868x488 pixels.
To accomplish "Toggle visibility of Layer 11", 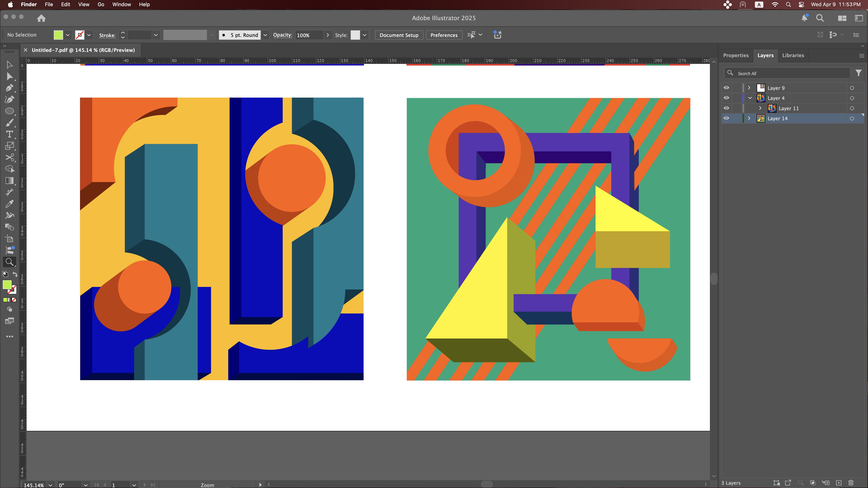I will 726,108.
